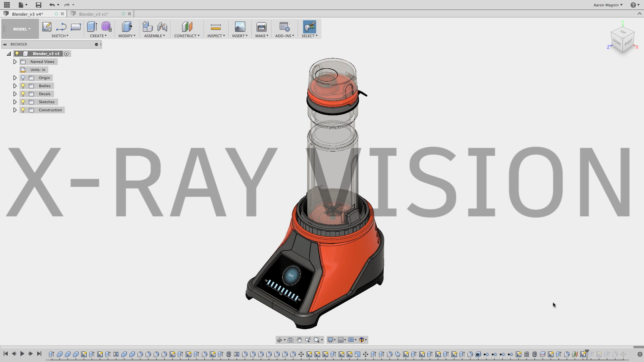
Task: Hide the Sketches folder lightbulb
Action: click(23, 102)
